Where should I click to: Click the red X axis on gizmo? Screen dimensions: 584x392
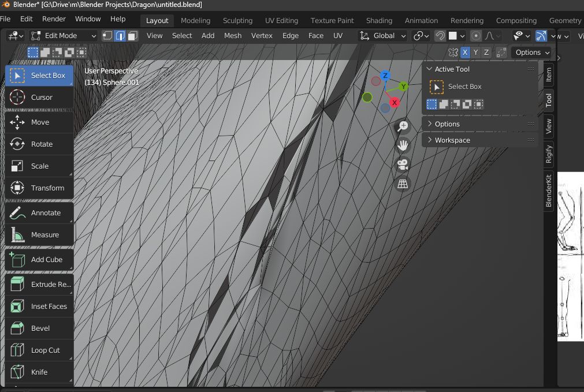pos(395,102)
